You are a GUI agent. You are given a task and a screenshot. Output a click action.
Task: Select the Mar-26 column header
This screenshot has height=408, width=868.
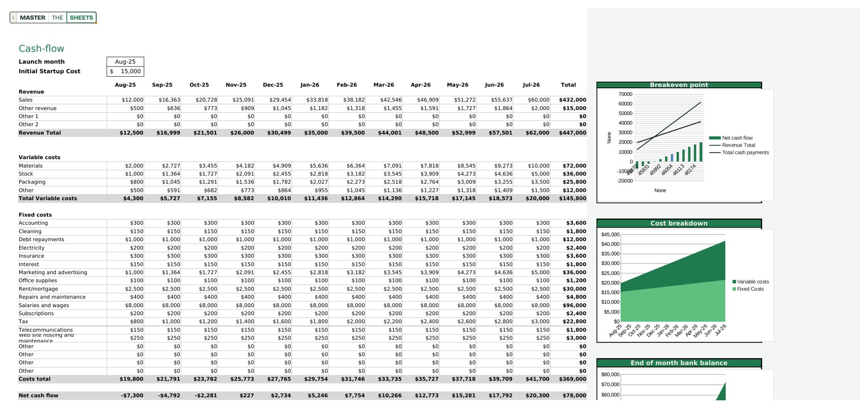click(384, 85)
